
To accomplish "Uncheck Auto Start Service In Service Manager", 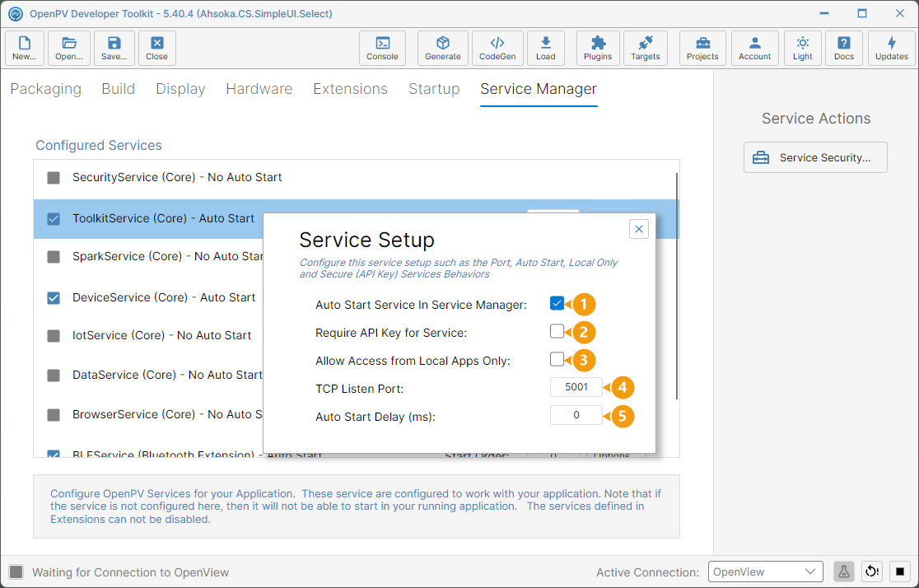I will (557, 303).
